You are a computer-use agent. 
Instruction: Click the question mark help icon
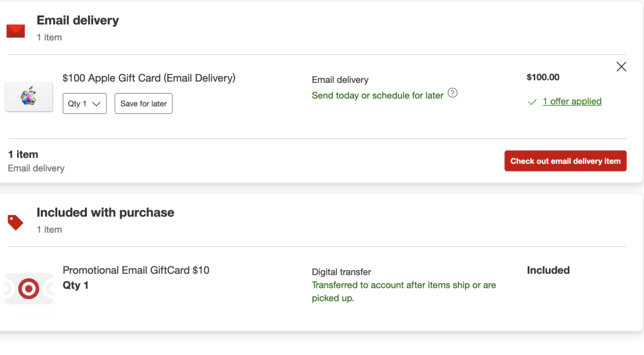pos(452,93)
